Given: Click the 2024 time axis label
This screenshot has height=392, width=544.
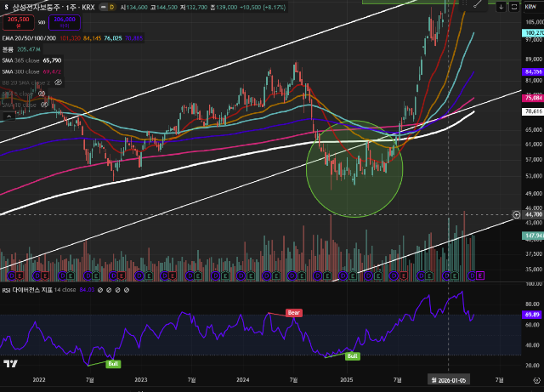Looking at the screenshot, I should click(x=242, y=380).
